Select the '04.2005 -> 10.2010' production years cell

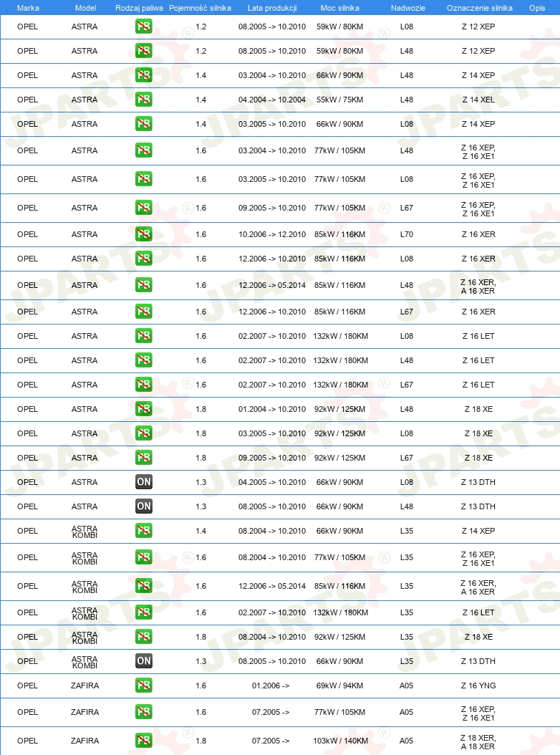pyautogui.click(x=272, y=482)
